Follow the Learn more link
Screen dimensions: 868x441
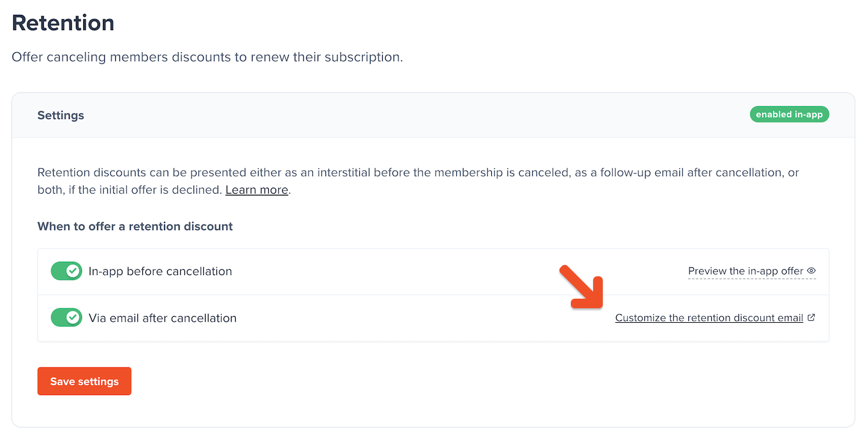tap(256, 190)
